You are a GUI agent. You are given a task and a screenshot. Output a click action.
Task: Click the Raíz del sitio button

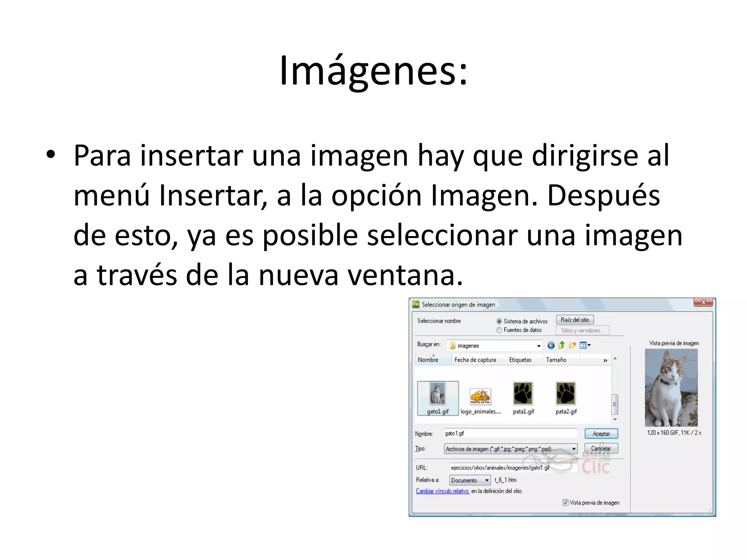point(575,320)
